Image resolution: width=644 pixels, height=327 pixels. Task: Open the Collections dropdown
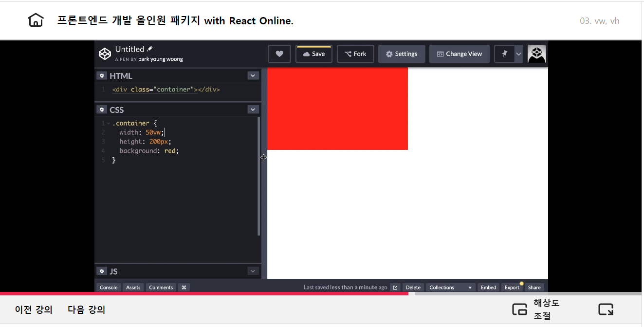[450, 287]
